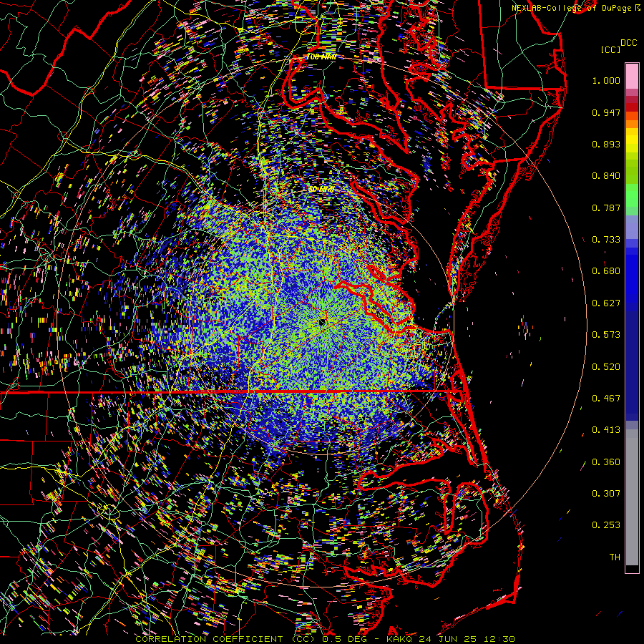Click the 0.840 color scale value
Viewport: 644px width, 644px height.
[606, 176]
